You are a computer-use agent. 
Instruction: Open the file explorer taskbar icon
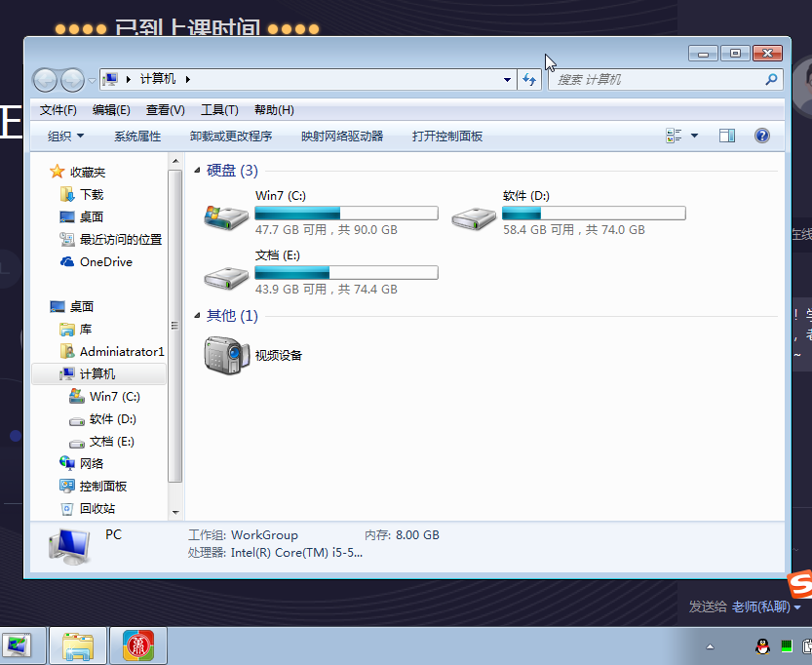[x=78, y=645]
